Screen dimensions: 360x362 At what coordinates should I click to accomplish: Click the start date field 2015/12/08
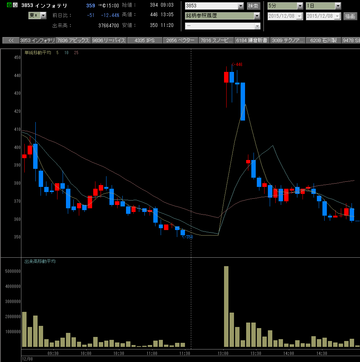point(282,16)
